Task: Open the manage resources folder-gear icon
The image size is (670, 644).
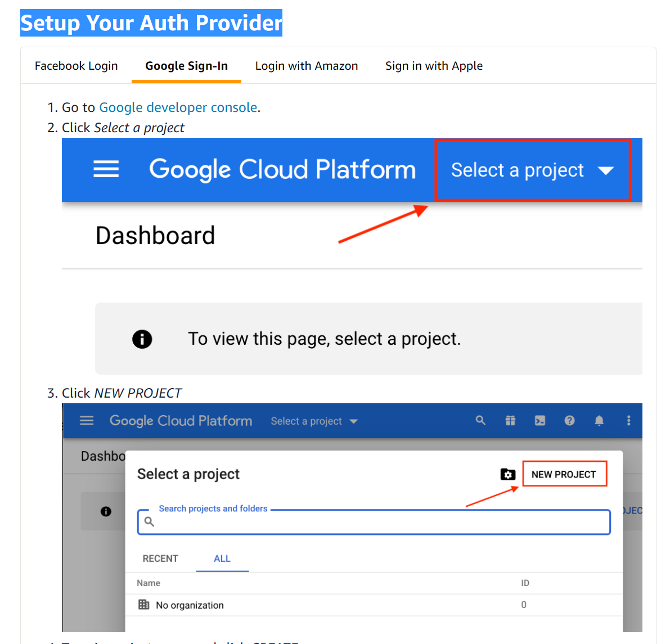Action: pyautogui.click(x=507, y=474)
